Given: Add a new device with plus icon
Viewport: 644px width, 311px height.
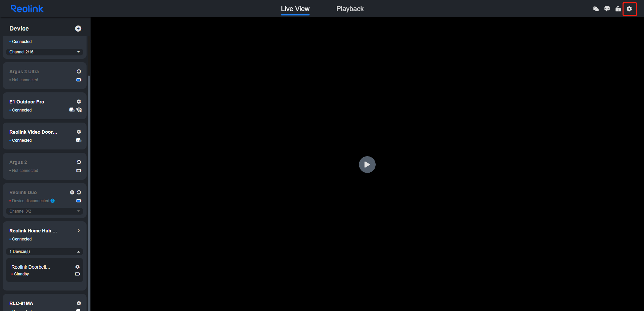Looking at the screenshot, I should point(78,29).
